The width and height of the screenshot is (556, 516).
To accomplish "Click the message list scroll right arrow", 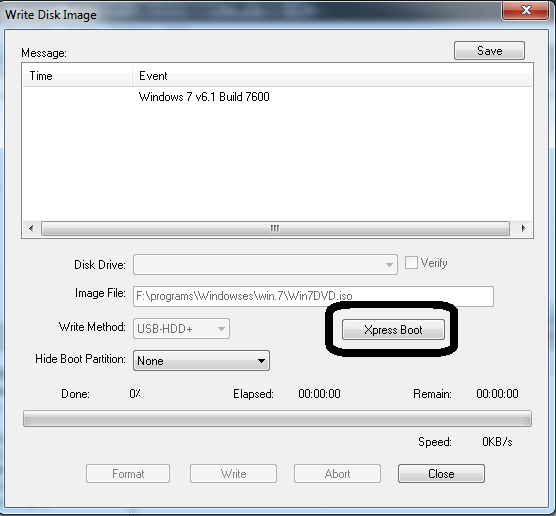I will (523, 228).
